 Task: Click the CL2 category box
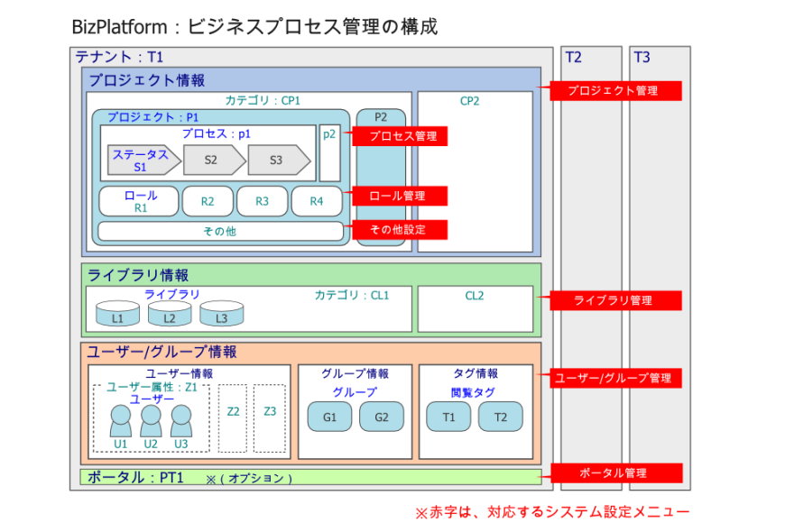[x=475, y=308]
